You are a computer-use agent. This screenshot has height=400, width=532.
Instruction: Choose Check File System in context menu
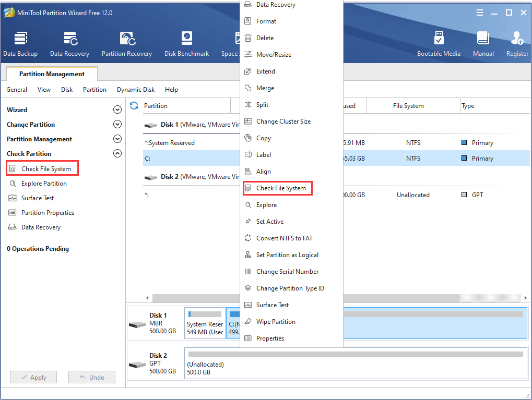(x=280, y=188)
